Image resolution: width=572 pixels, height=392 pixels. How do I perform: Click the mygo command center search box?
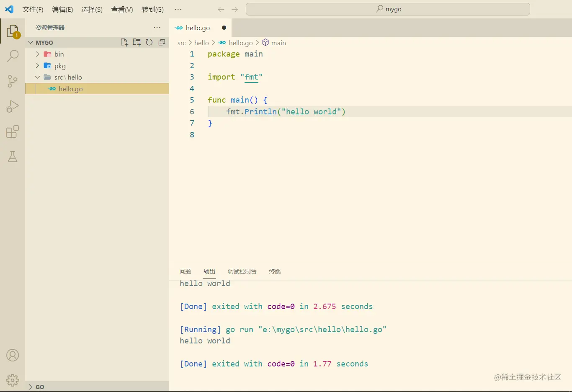pyautogui.click(x=388, y=9)
